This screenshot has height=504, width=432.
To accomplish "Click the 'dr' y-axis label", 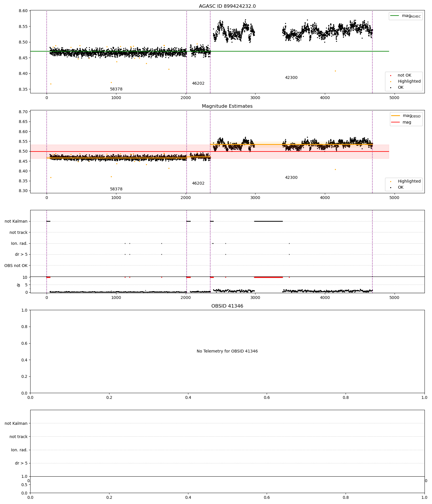I will [x=19, y=285].
